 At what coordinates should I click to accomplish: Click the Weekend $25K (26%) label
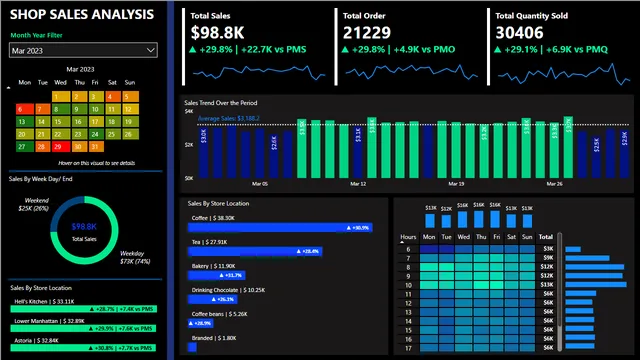coord(33,204)
